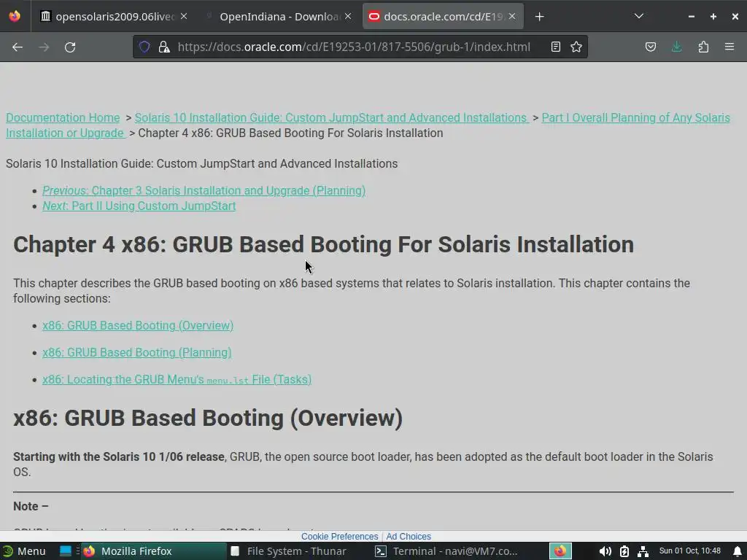Go back to the previous page

[18, 47]
